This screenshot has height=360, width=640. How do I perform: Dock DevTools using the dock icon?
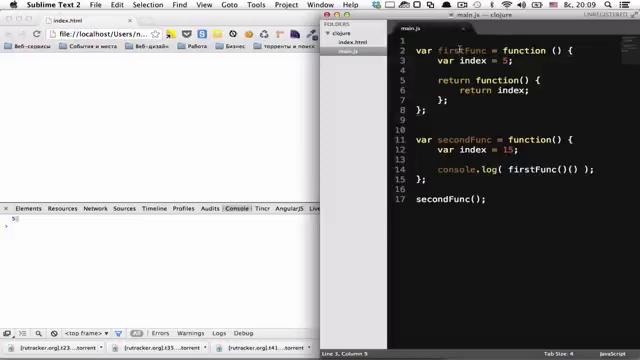click(7, 333)
